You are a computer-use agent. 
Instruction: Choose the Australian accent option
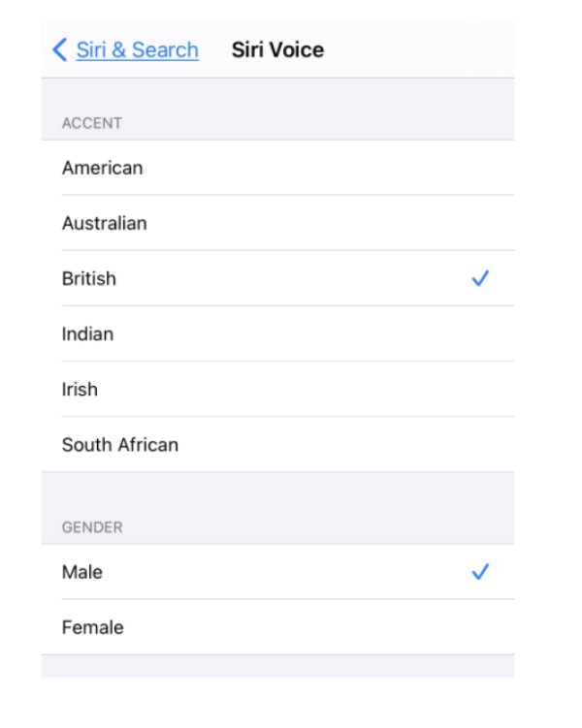click(x=277, y=223)
